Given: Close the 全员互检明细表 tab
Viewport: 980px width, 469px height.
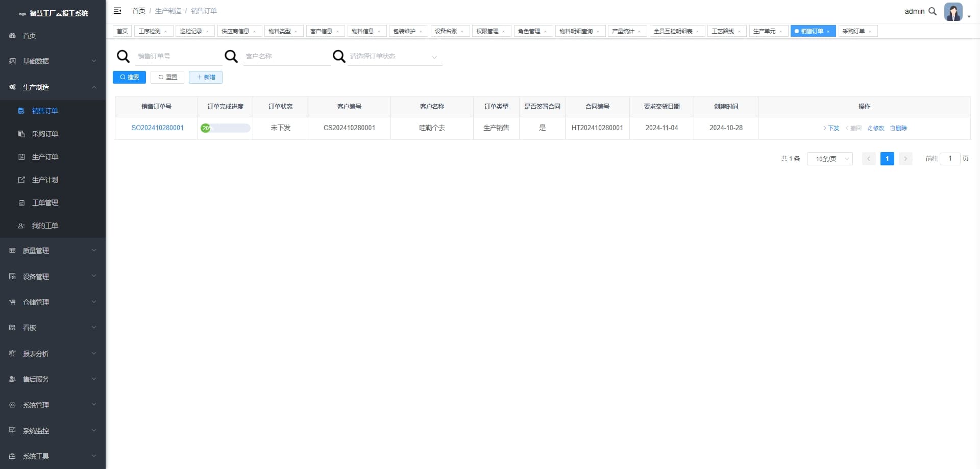Looking at the screenshot, I should tap(698, 32).
